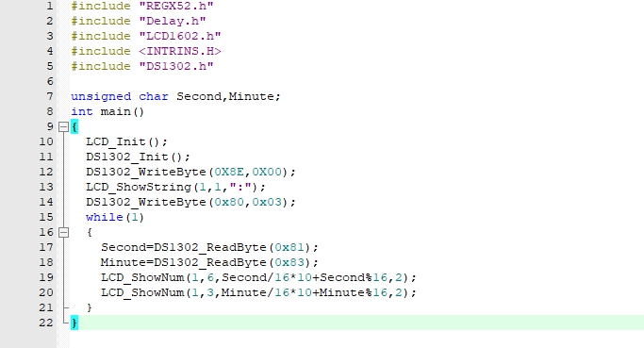Click the main function name
Image resolution: width=644 pixels, height=348 pixels.
[116, 111]
